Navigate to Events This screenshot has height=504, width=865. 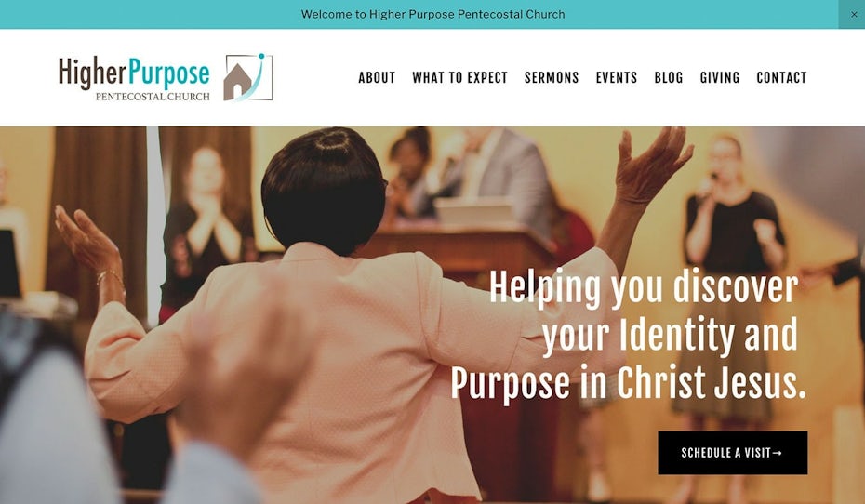[x=617, y=78]
